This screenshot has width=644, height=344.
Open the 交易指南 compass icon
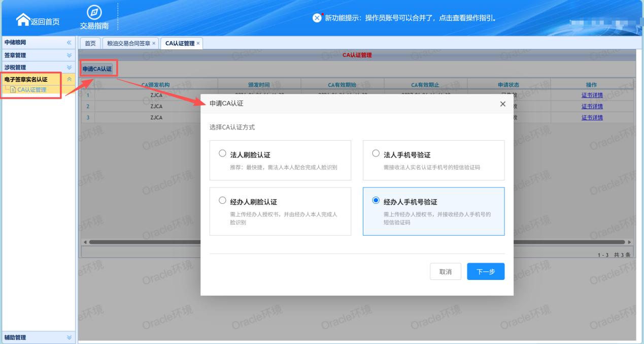94,12
